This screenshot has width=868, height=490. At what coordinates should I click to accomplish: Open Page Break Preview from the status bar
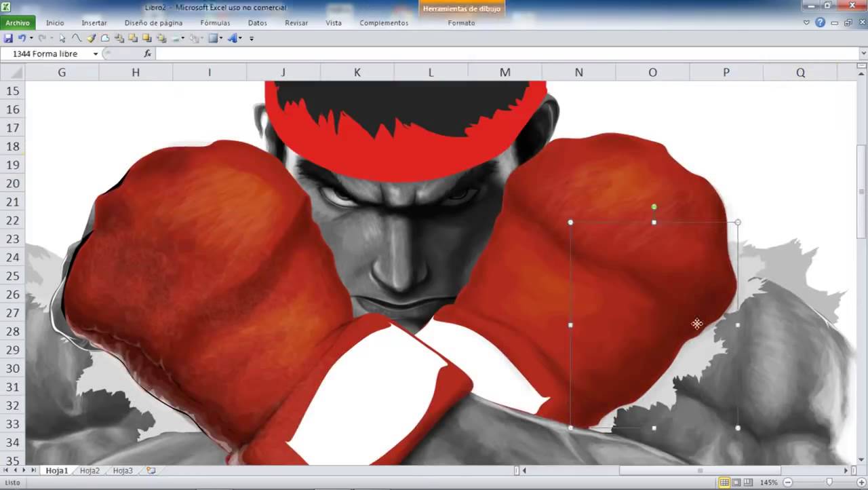coord(748,483)
